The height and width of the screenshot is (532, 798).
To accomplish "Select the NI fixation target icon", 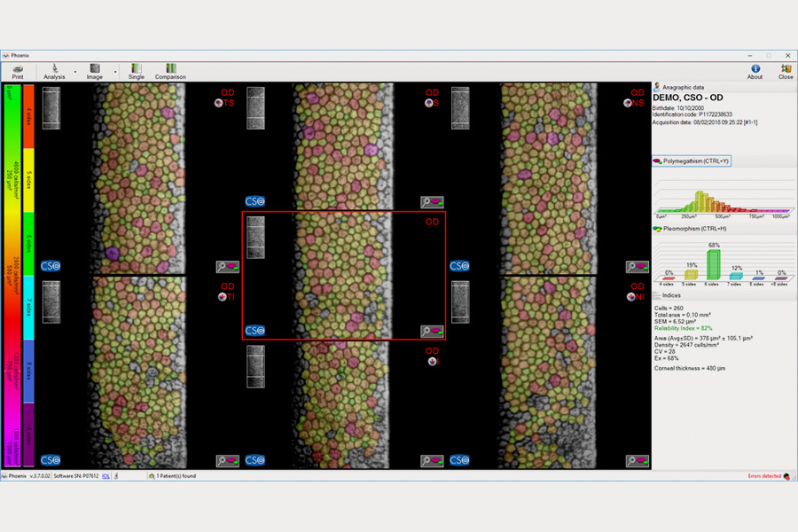I will pos(631,297).
